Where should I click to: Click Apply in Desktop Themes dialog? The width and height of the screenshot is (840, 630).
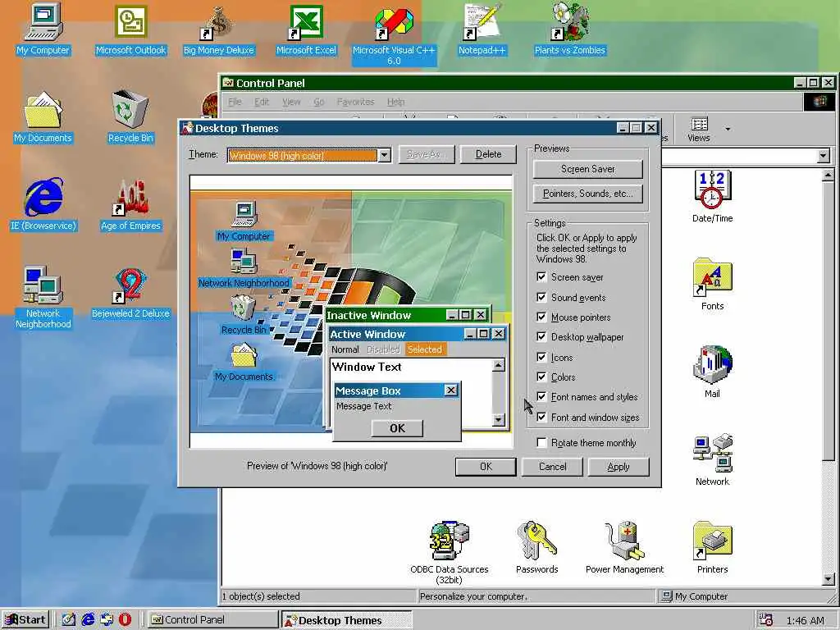point(619,467)
